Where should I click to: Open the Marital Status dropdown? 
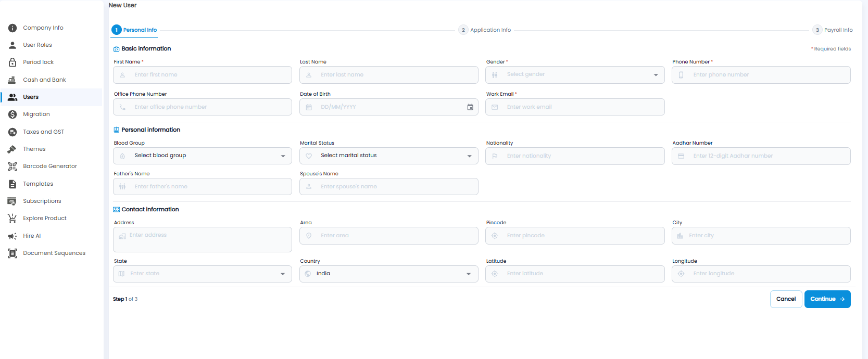pyautogui.click(x=389, y=156)
